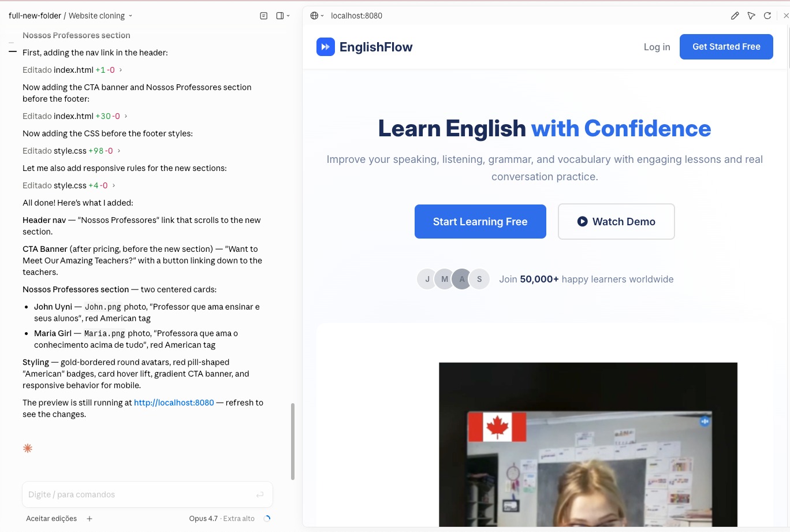Image resolution: width=790 pixels, height=532 pixels.
Task: Click learner avatar A
Action: pos(461,279)
